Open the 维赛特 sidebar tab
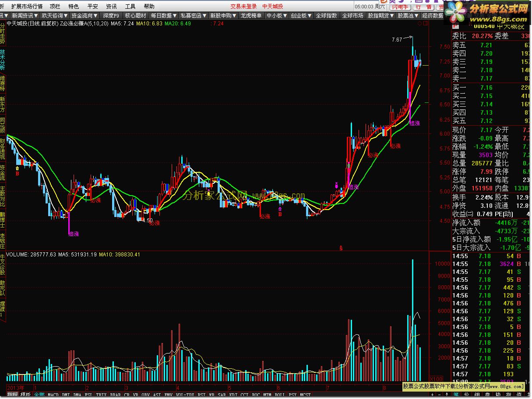Viewport: 532px width, 399px height. pyautogui.click(x=3, y=83)
